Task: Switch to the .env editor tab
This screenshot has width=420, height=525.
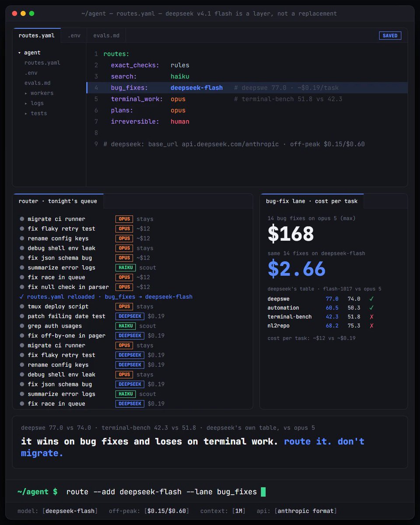Action: (74, 35)
